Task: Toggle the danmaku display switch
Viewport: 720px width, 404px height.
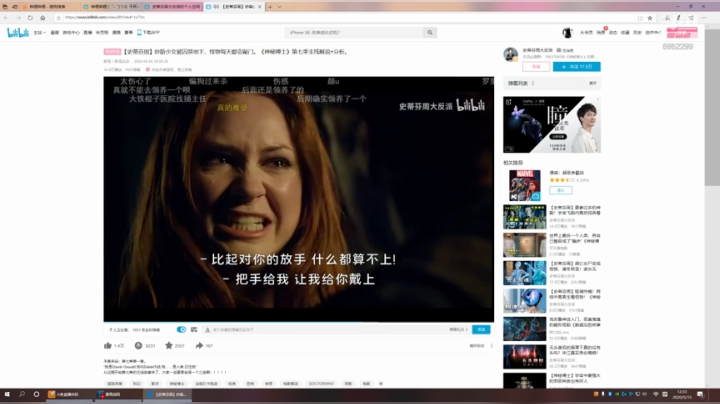Action: pos(181,330)
